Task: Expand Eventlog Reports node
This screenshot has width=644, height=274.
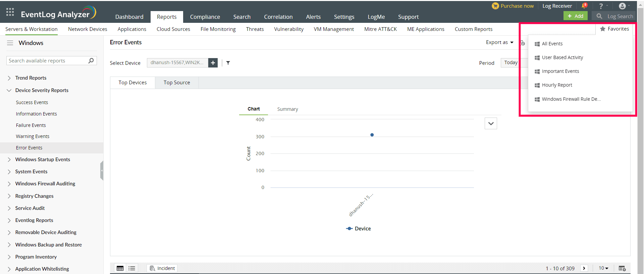Action: coord(9,220)
